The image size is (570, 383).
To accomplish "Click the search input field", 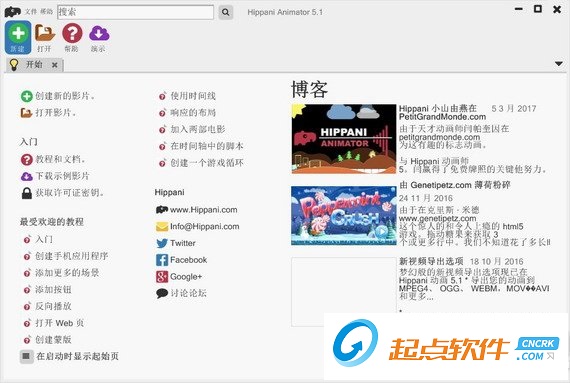I will (136, 12).
